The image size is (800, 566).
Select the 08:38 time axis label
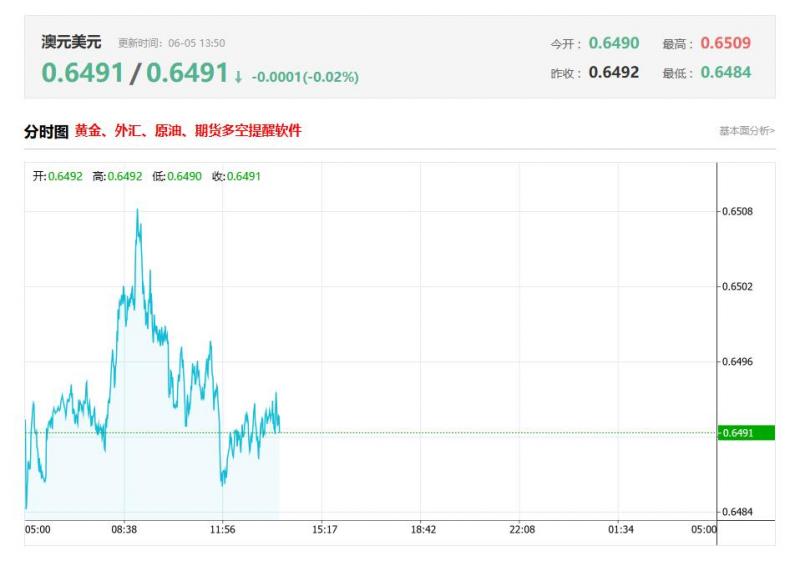tap(124, 530)
